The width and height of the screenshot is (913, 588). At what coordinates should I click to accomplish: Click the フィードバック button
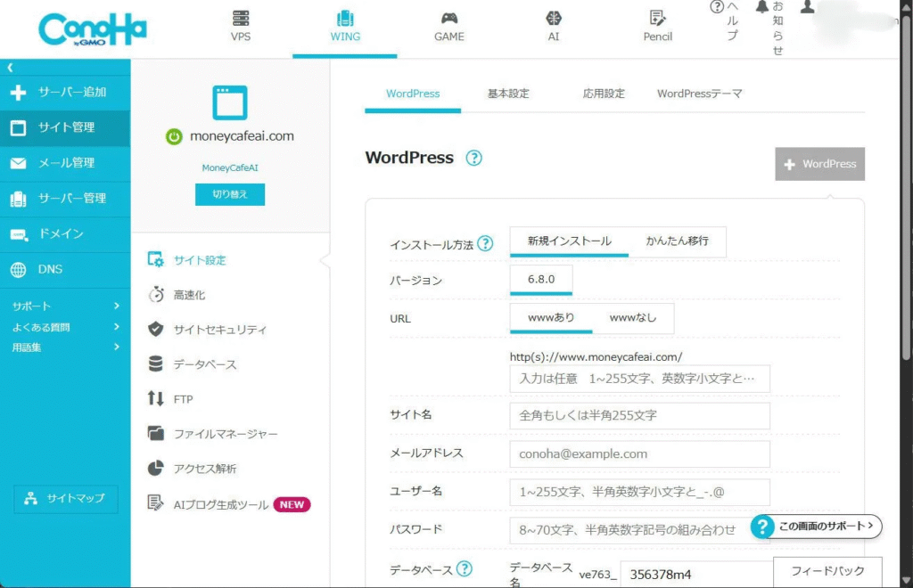pyautogui.click(x=827, y=571)
